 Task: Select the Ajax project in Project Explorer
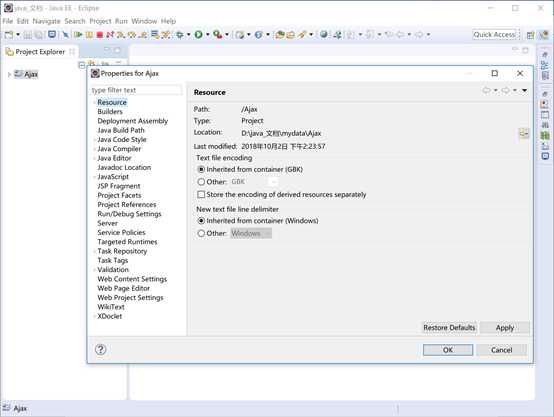pyautogui.click(x=26, y=74)
